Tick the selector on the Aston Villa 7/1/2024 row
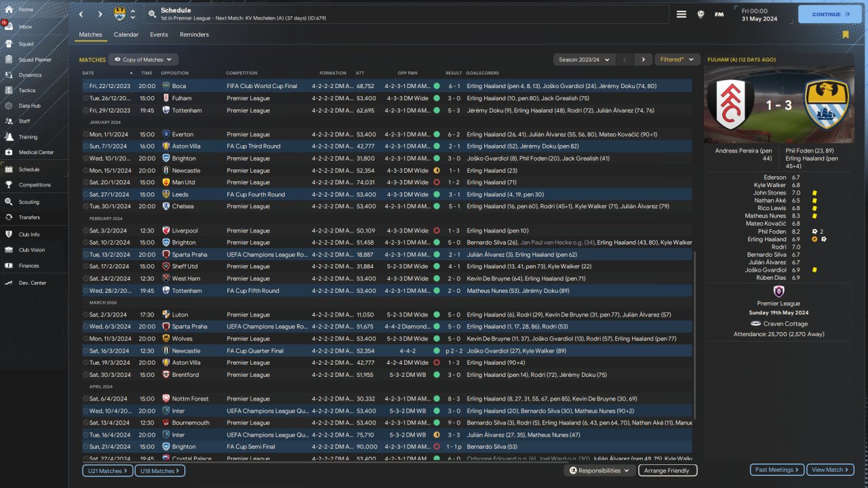Image resolution: width=868 pixels, height=488 pixels. pos(85,146)
